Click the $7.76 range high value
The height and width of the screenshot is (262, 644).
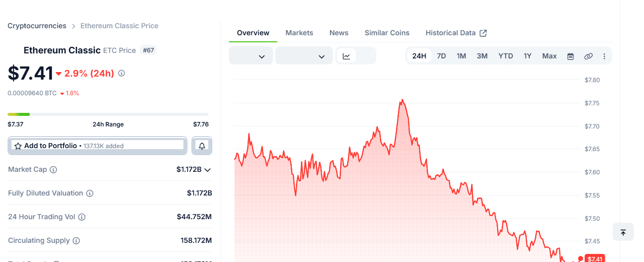pos(201,124)
